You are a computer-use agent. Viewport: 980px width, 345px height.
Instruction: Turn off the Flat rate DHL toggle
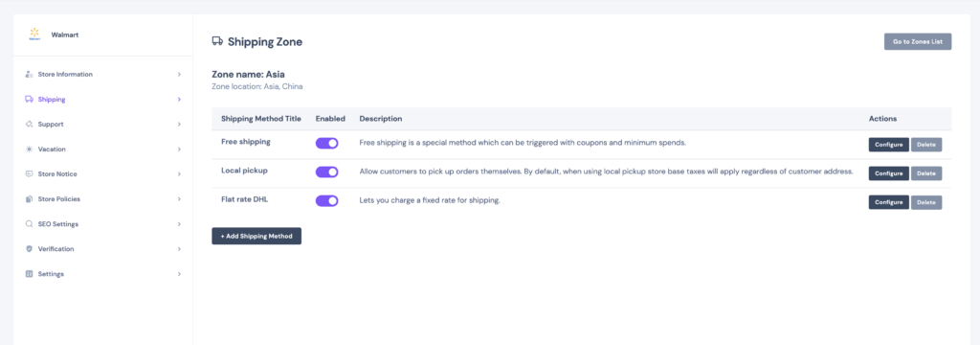pos(327,201)
